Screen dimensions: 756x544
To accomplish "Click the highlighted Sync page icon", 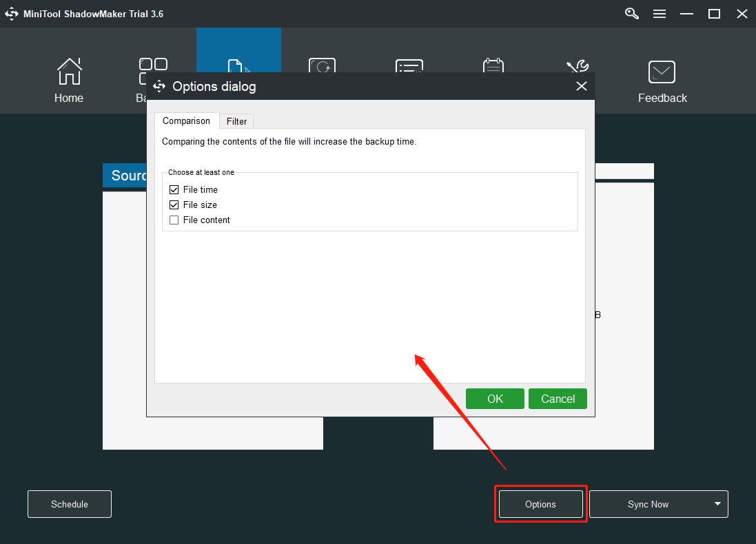I will point(239,65).
